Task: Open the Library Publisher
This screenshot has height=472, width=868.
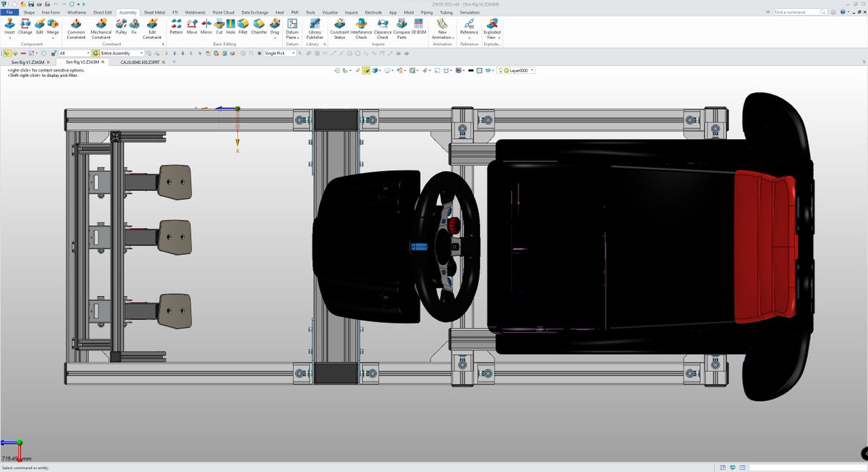Action: (315, 28)
